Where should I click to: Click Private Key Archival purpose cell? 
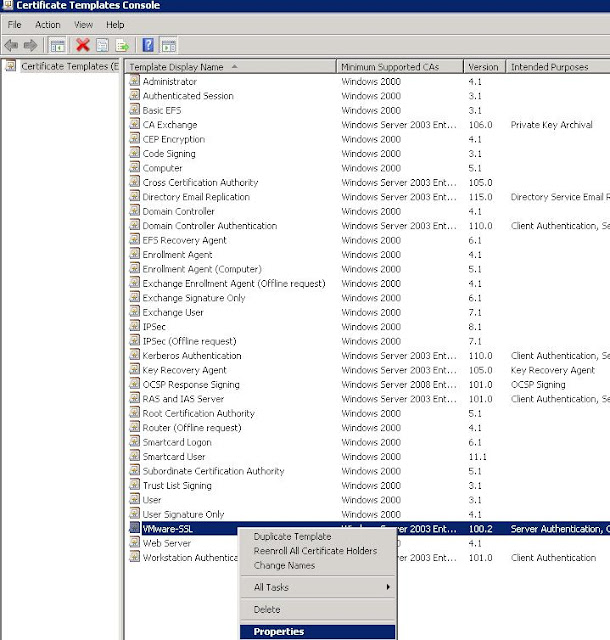pyautogui.click(x=551, y=124)
